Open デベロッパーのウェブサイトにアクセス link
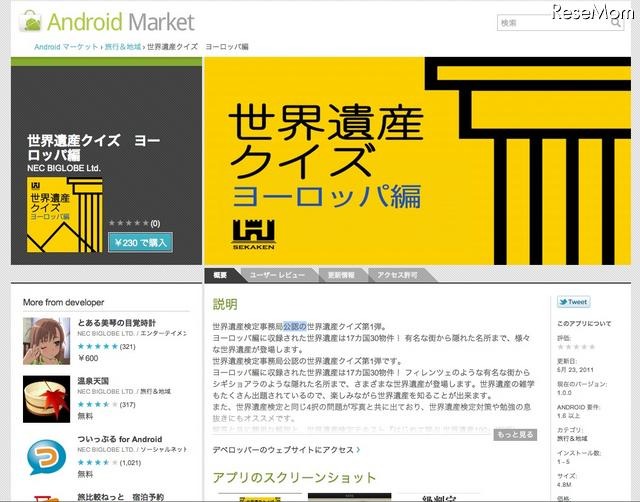 [286, 450]
